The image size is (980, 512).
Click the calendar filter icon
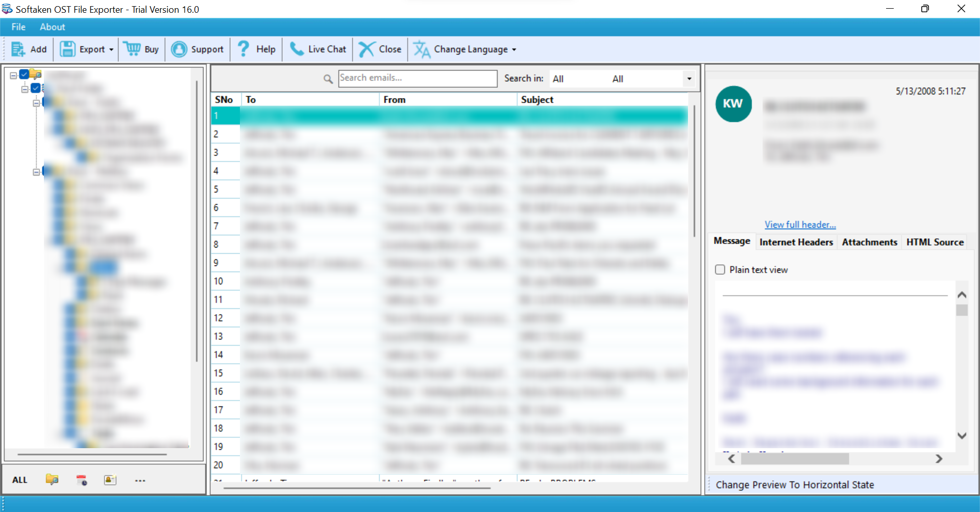82,480
